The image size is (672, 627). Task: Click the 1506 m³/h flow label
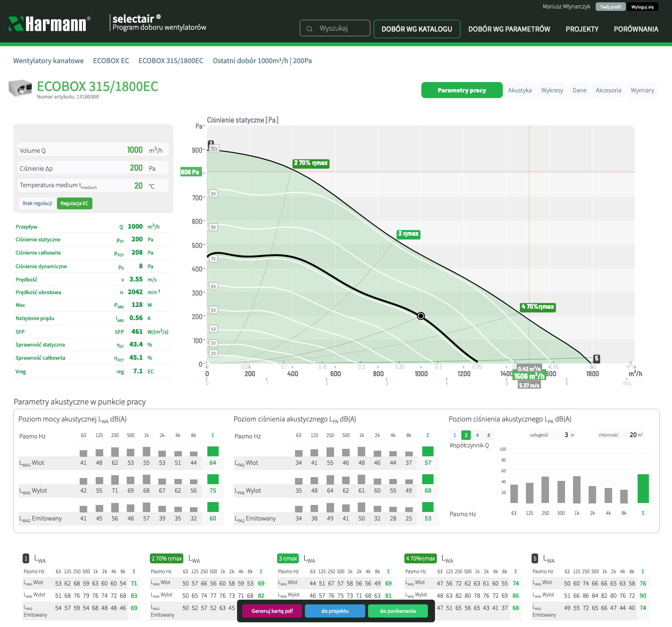tap(530, 376)
